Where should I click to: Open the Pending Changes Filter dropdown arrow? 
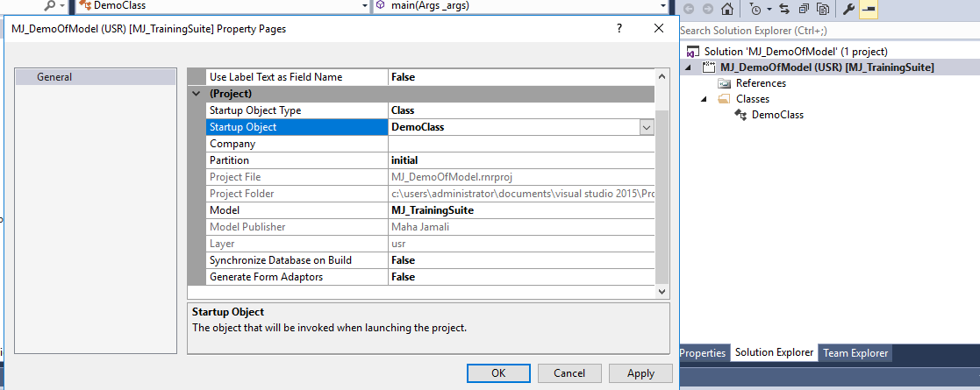click(x=769, y=9)
